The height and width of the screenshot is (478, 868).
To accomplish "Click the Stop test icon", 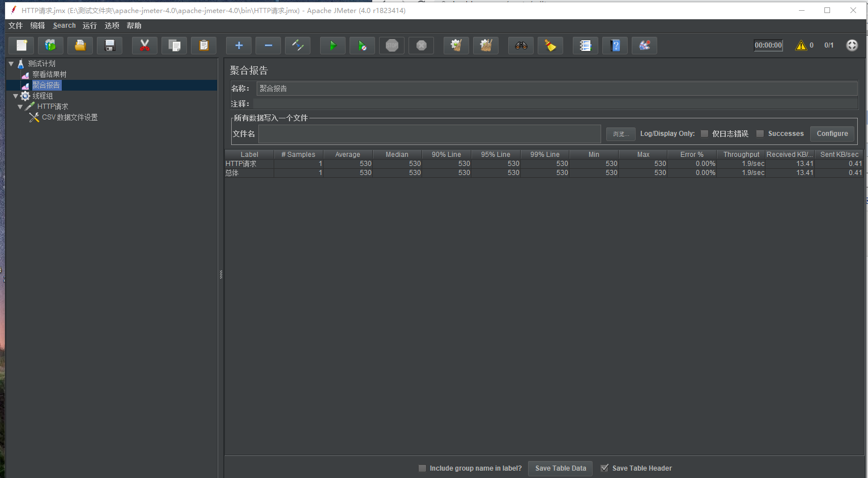I will (x=392, y=45).
